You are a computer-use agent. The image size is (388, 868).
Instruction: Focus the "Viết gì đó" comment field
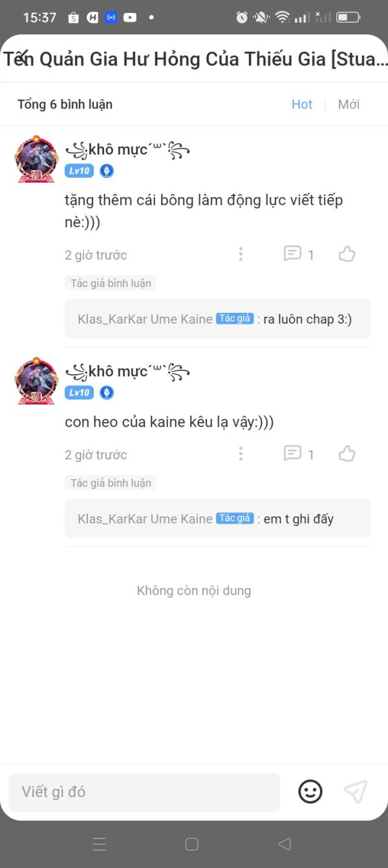tap(144, 792)
